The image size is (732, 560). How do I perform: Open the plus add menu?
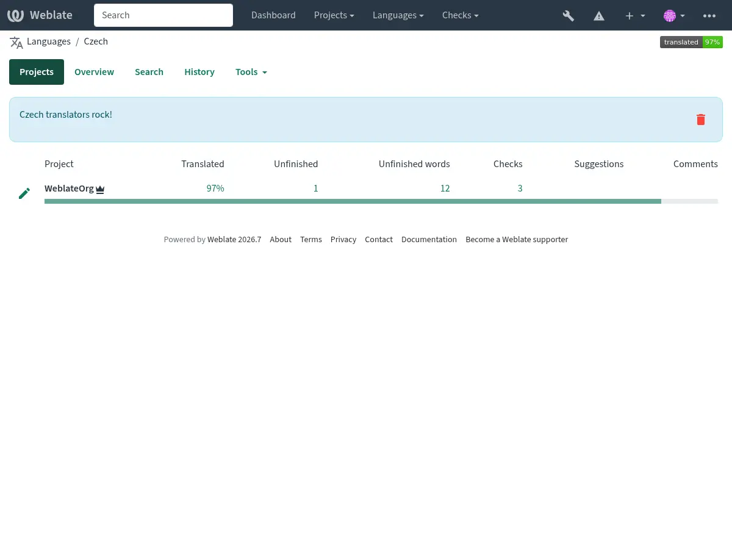(x=635, y=16)
